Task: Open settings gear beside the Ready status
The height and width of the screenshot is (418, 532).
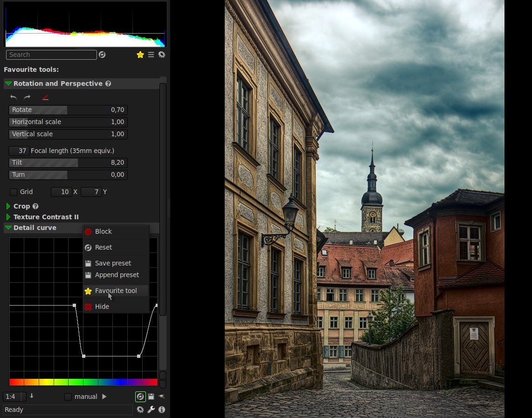Action: tap(140, 410)
